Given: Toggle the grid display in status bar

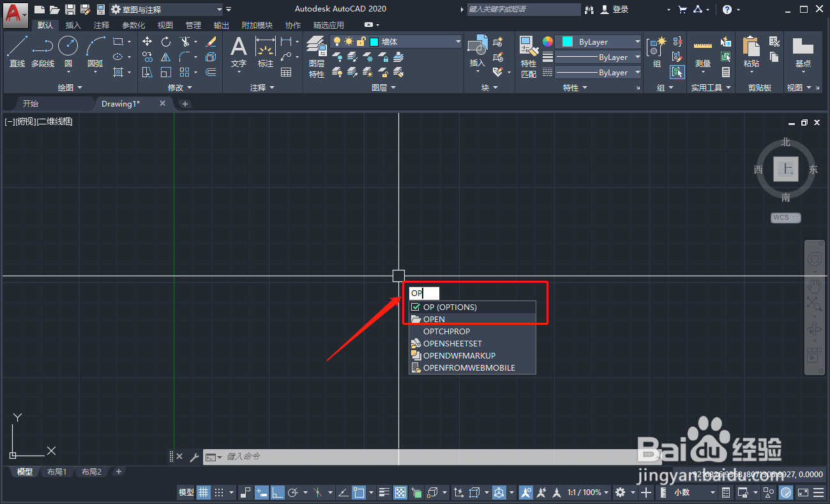Looking at the screenshot, I should [x=204, y=493].
